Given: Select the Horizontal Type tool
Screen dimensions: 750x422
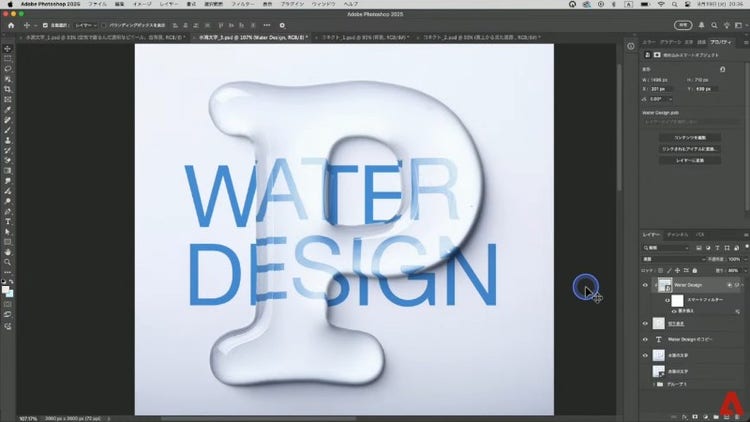Looking at the screenshot, I should tap(8, 221).
